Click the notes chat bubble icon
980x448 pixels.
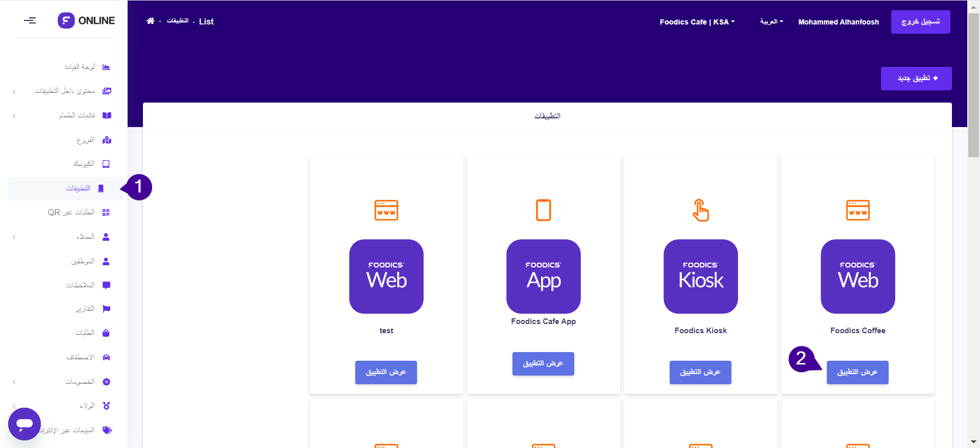pos(106,285)
